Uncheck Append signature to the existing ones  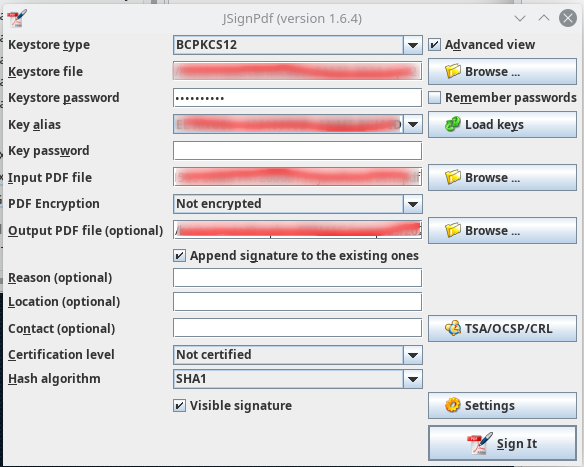point(180,256)
